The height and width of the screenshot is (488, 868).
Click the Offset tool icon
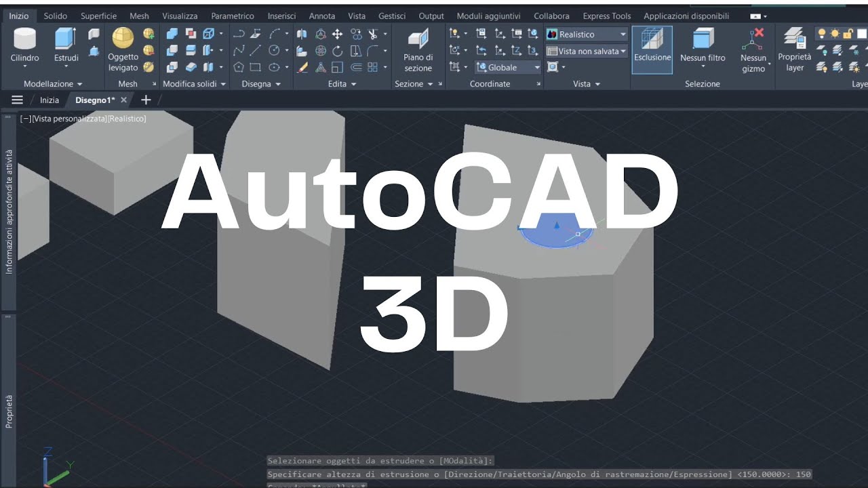[x=356, y=67]
